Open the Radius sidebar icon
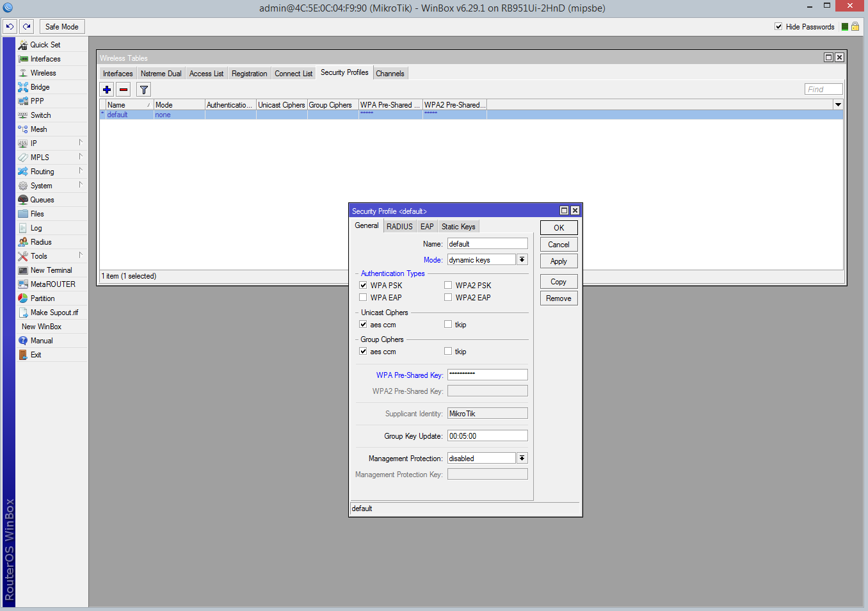This screenshot has width=868, height=611. tap(23, 242)
